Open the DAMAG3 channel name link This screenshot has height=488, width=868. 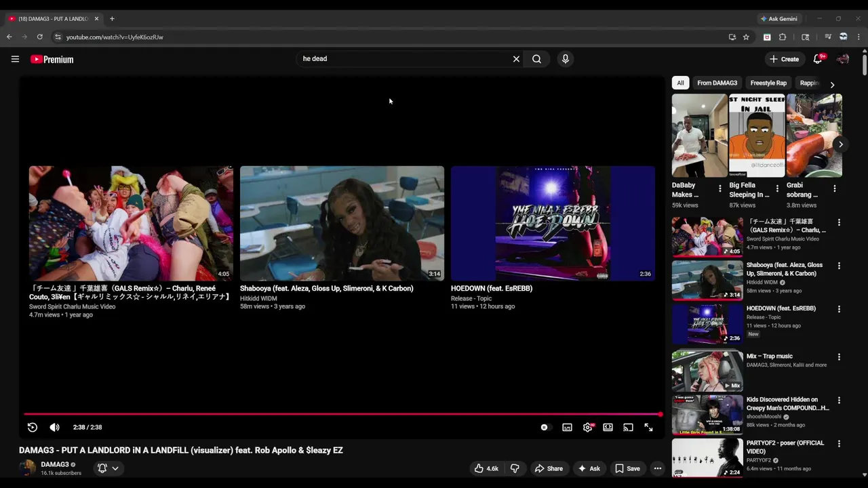point(55,464)
